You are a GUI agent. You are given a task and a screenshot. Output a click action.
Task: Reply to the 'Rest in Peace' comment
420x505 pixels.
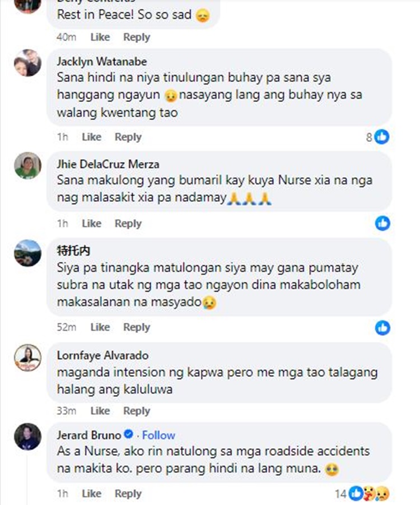coord(137,38)
